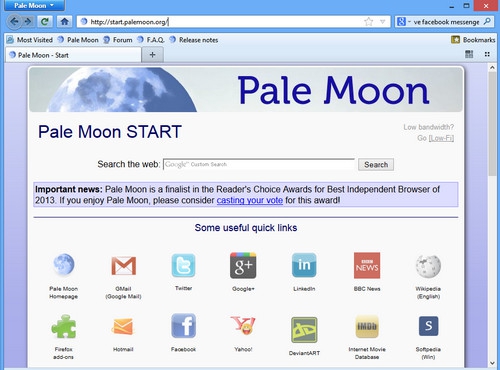The image size is (500, 370).
Task: Open the home page via the house icon
Action: click(x=64, y=22)
